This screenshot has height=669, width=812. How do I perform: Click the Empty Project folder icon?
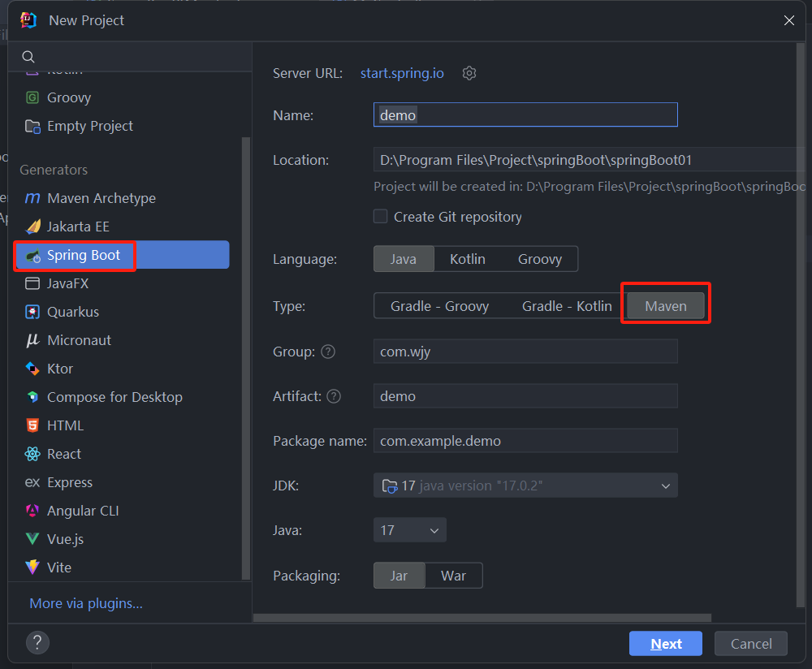coord(32,126)
